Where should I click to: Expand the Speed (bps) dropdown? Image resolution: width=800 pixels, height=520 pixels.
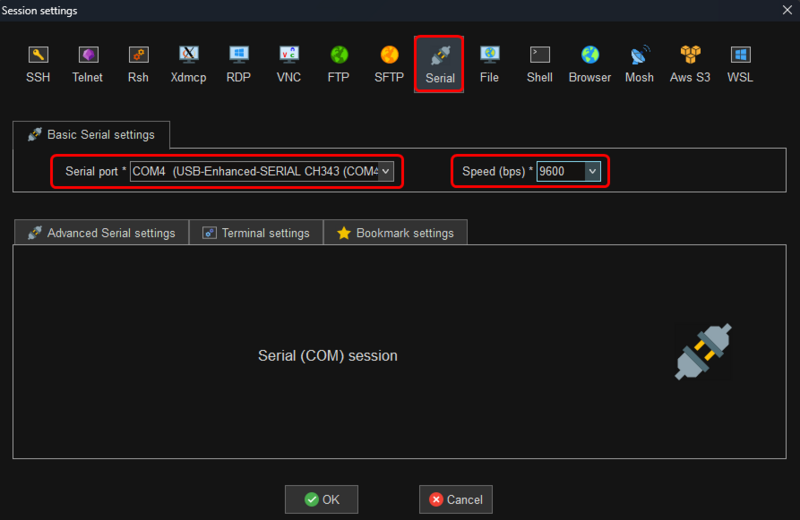pyautogui.click(x=592, y=172)
